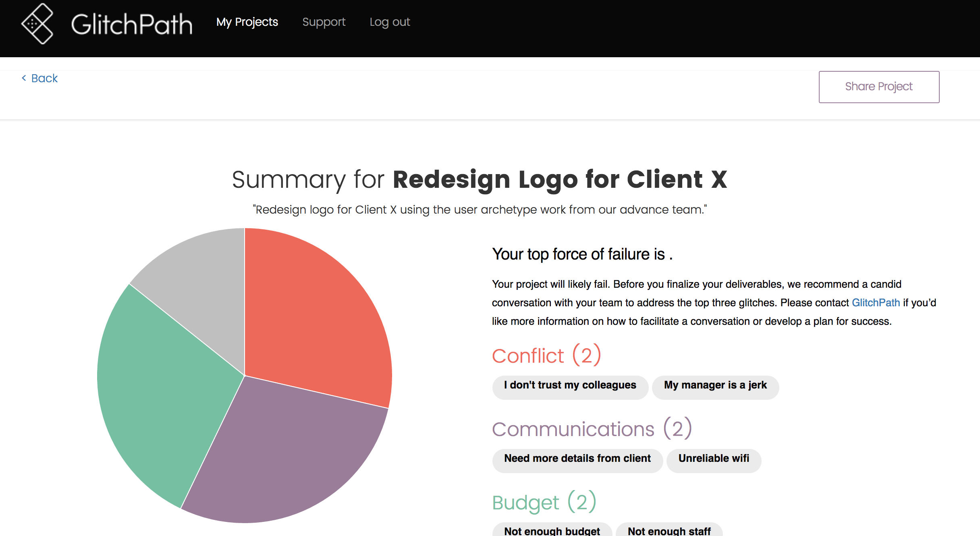Click the "Unreliable wifi" tag
The height and width of the screenshot is (536, 980).
[714, 459]
